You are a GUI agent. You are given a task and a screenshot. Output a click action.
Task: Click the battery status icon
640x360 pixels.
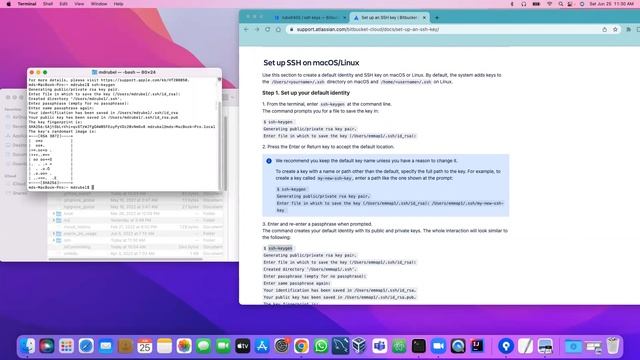click(536, 4)
